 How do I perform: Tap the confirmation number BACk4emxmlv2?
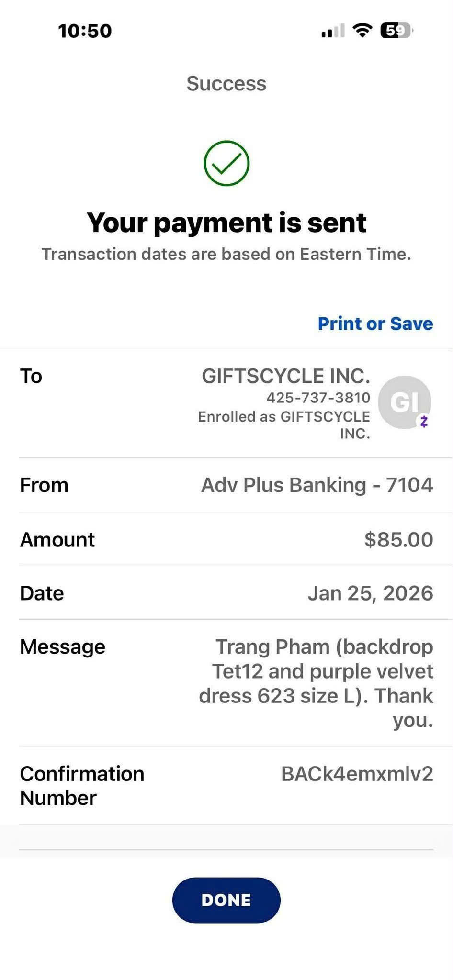point(357,774)
